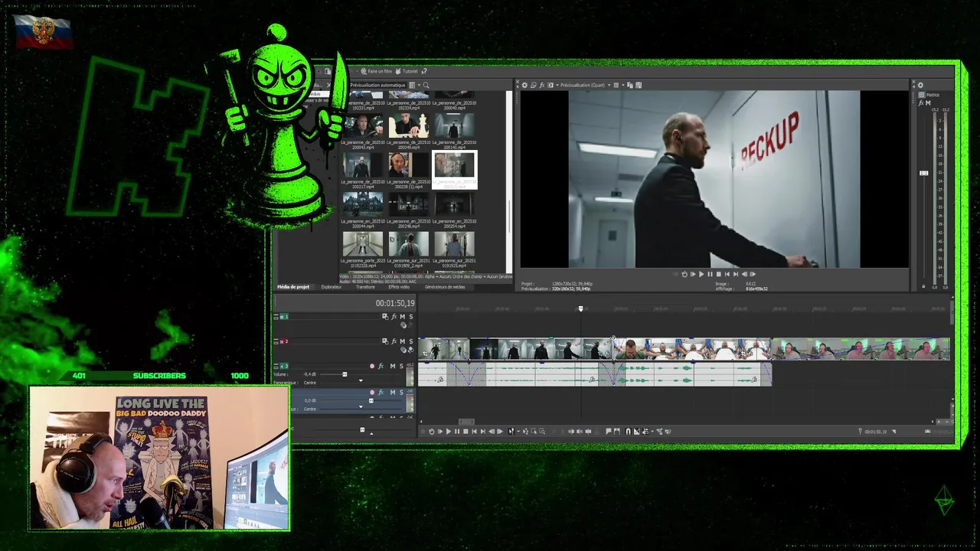The height and width of the screenshot is (551, 980).
Task: Switch to Média de projet tab
Action: [293, 287]
